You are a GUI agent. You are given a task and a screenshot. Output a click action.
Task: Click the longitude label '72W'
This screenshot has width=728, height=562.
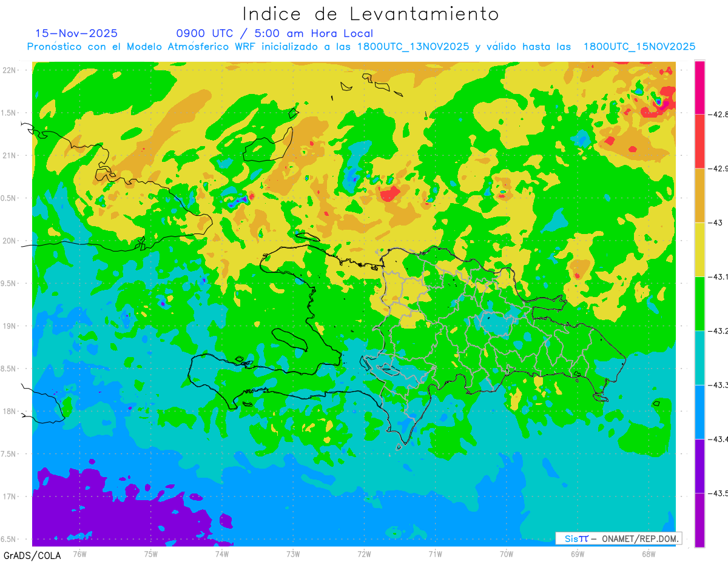[x=364, y=554]
